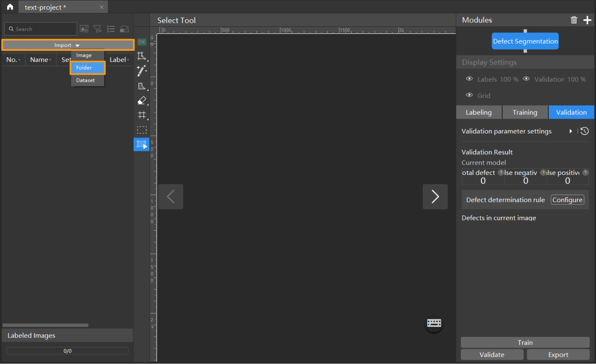Click the image list horizontal scrollbar

[x=46, y=325]
